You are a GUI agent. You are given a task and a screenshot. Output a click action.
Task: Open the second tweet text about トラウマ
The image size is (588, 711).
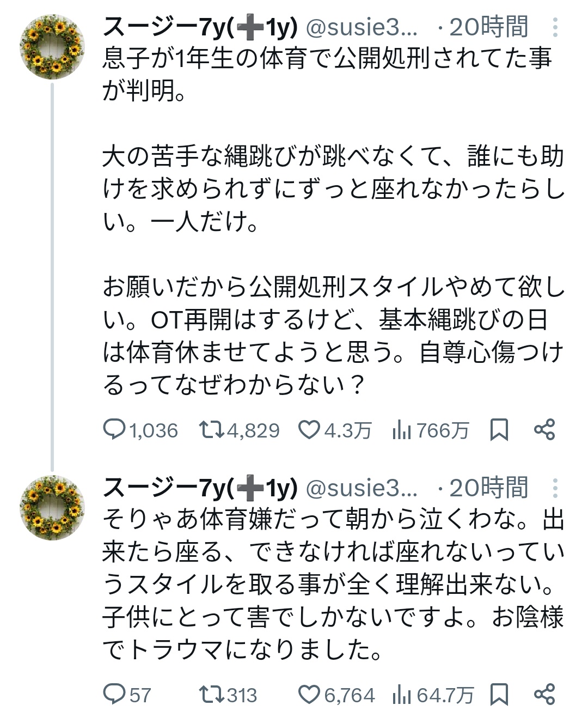pos(334,584)
